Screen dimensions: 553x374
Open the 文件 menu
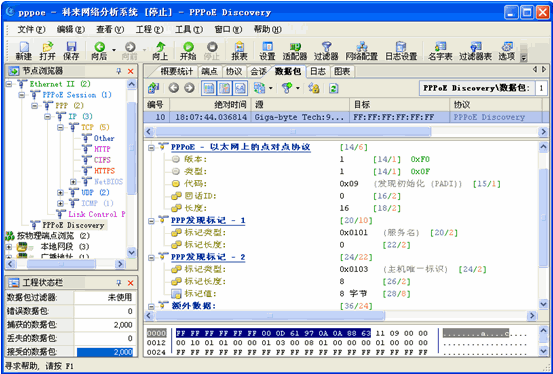coord(32,30)
